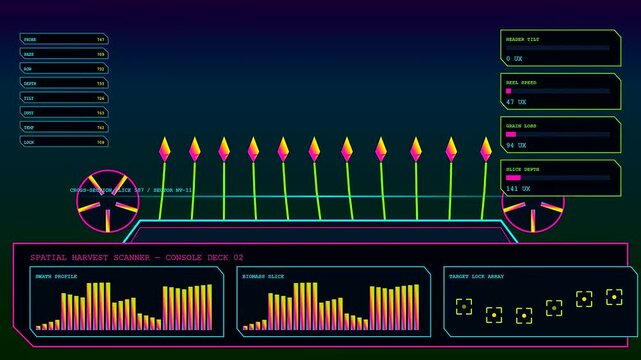The width and height of the screenshot is (641, 360).
Task: Select the LOCK readout row
Action: click(64, 142)
